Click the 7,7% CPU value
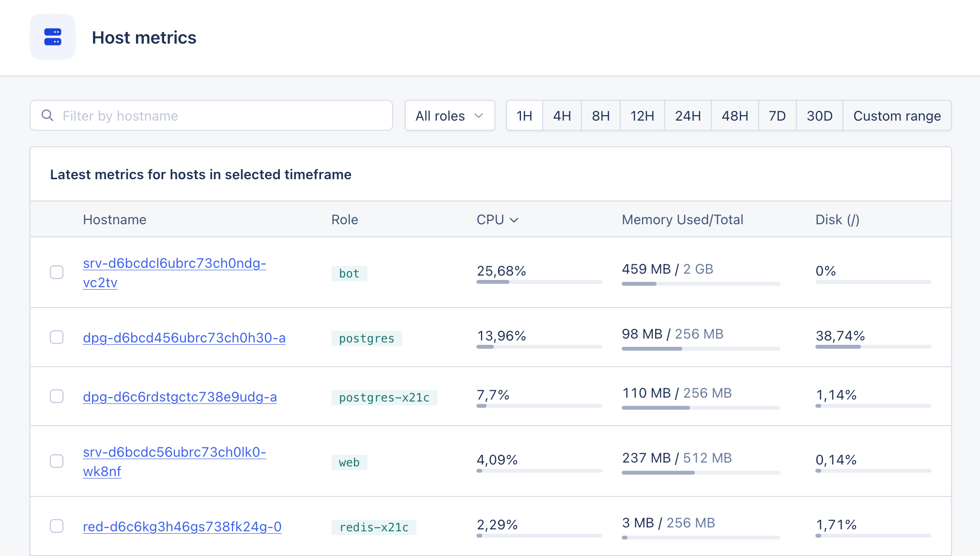Screen dimensions: 980x556 click(493, 395)
